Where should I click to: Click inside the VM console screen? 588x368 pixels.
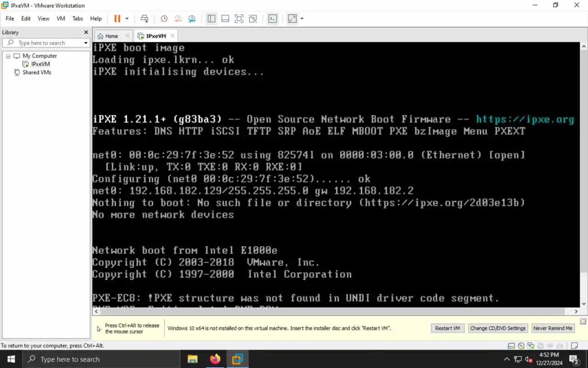tap(336, 174)
